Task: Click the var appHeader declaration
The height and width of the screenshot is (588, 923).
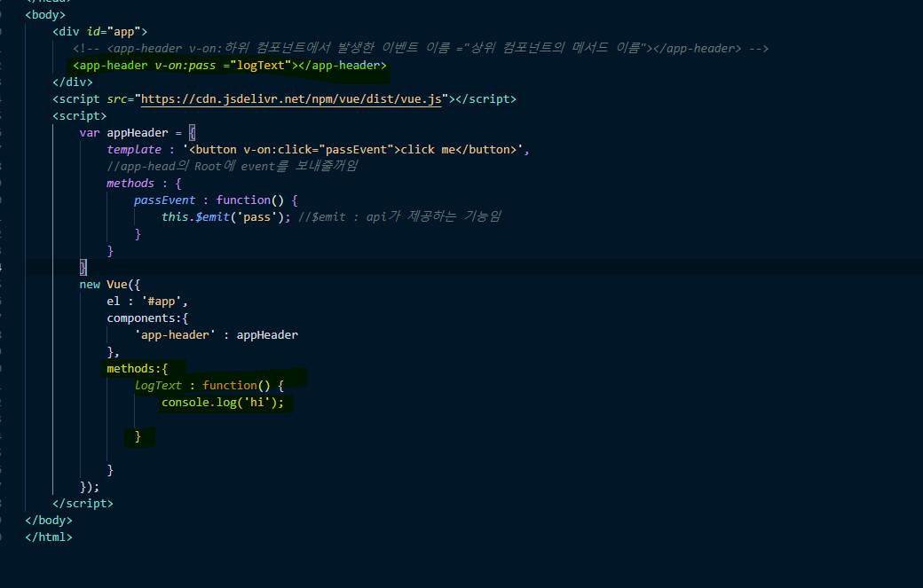Action: [138, 133]
